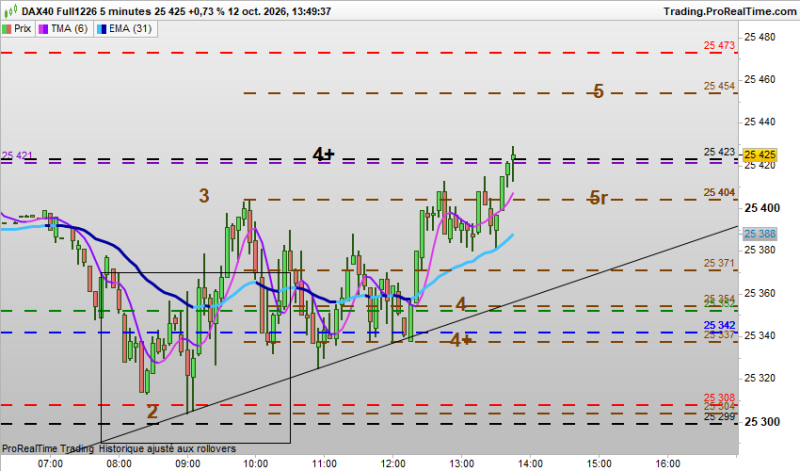
Task: Click the 11:00 time axis label
Action: (324, 463)
